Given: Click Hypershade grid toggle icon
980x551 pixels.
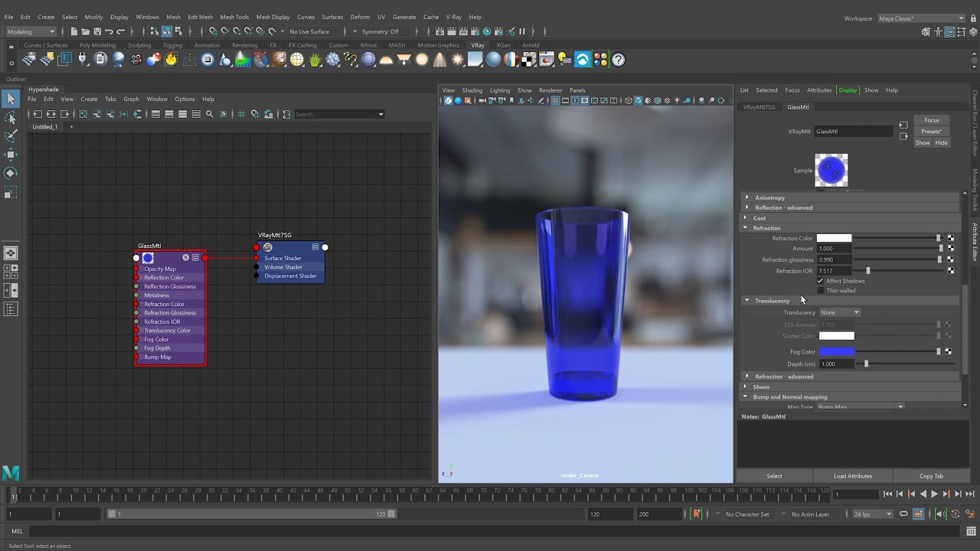Looking at the screenshot, I should click(242, 114).
